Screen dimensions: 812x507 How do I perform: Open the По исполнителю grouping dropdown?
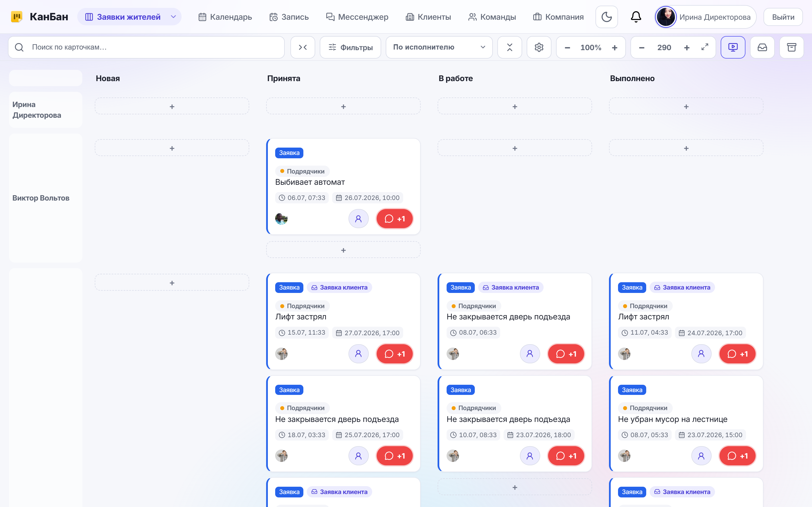[439, 47]
